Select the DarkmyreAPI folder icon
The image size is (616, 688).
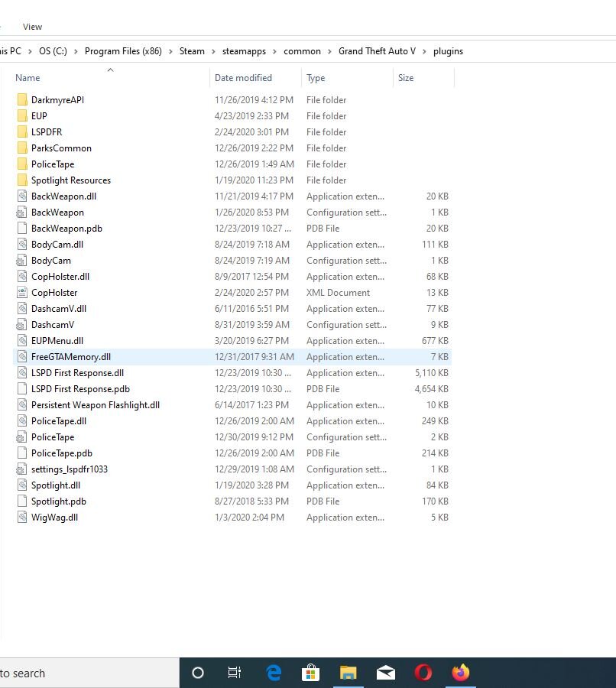pos(22,99)
